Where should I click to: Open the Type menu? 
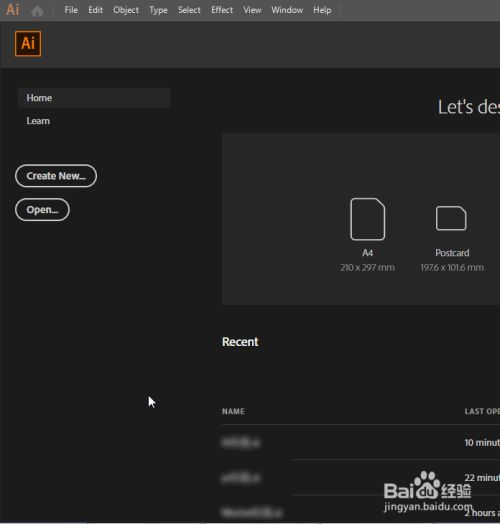pyautogui.click(x=158, y=10)
